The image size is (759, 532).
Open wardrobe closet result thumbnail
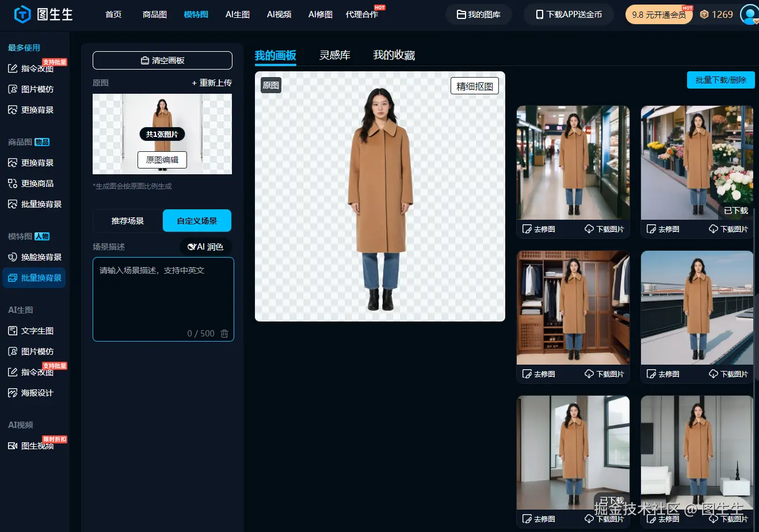(573, 307)
